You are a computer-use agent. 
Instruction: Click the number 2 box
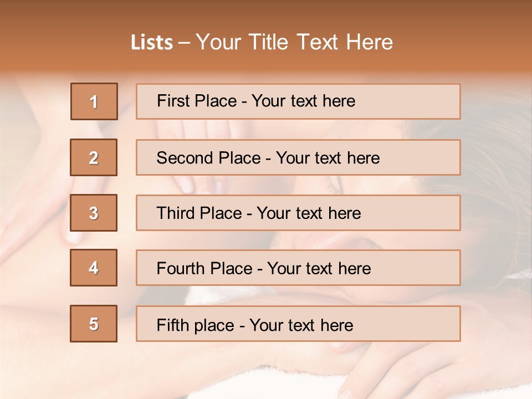94,157
